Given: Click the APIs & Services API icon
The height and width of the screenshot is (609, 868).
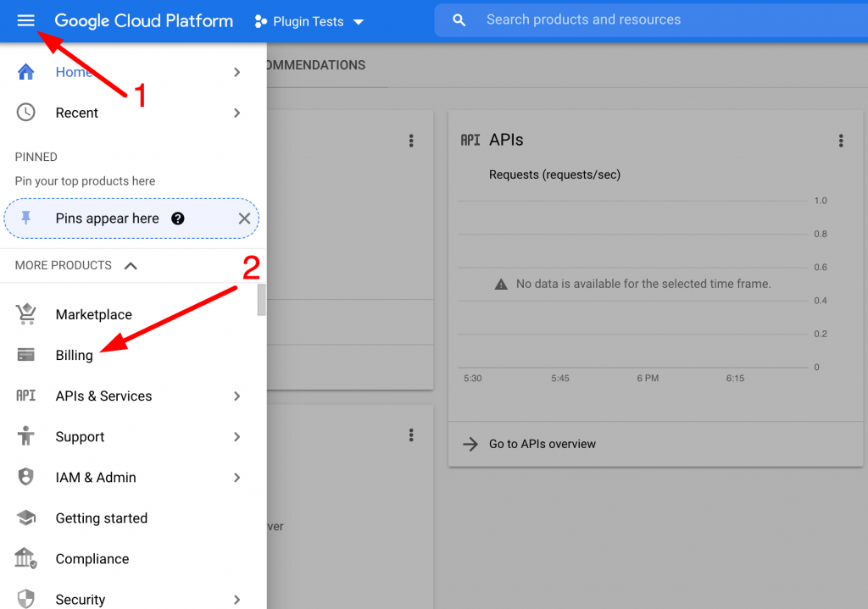Looking at the screenshot, I should pos(26,396).
